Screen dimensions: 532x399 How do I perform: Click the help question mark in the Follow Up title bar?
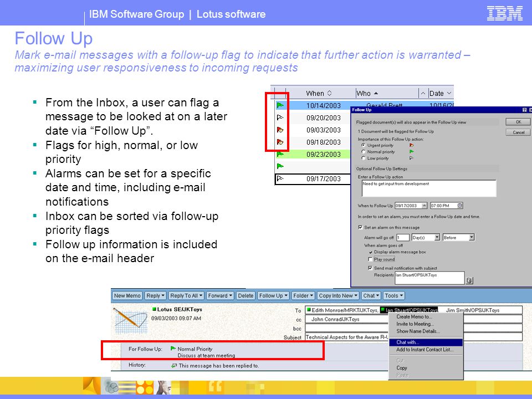(525, 110)
